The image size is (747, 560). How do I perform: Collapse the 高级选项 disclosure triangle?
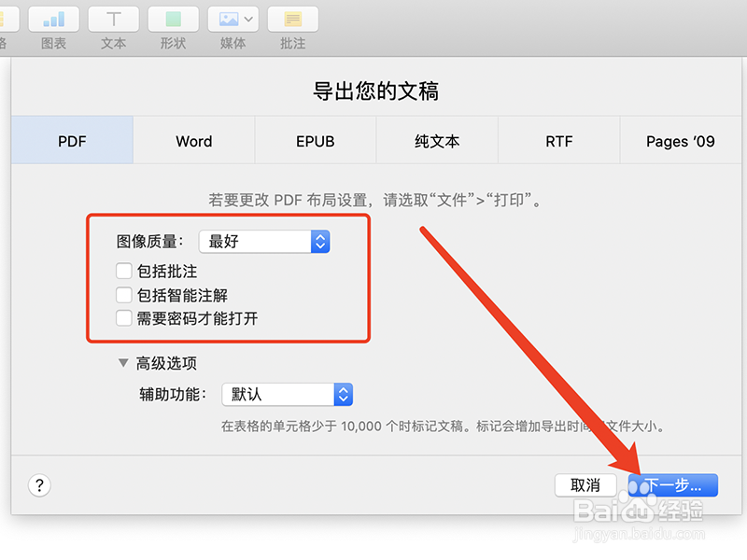[x=124, y=363]
